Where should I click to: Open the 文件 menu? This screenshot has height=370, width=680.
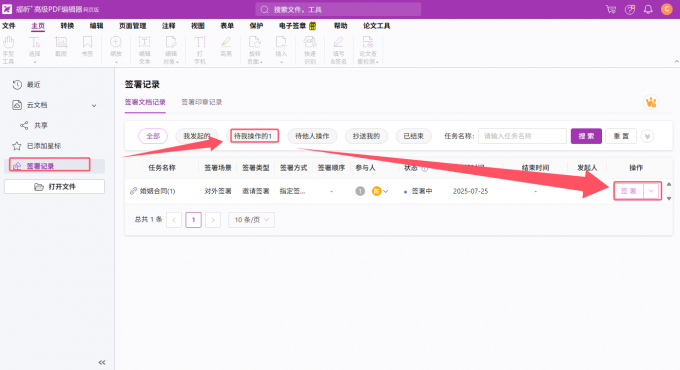[9, 26]
